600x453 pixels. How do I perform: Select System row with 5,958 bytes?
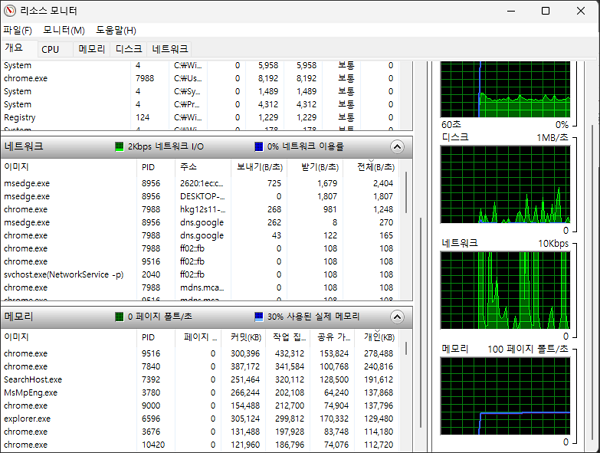coord(201,65)
